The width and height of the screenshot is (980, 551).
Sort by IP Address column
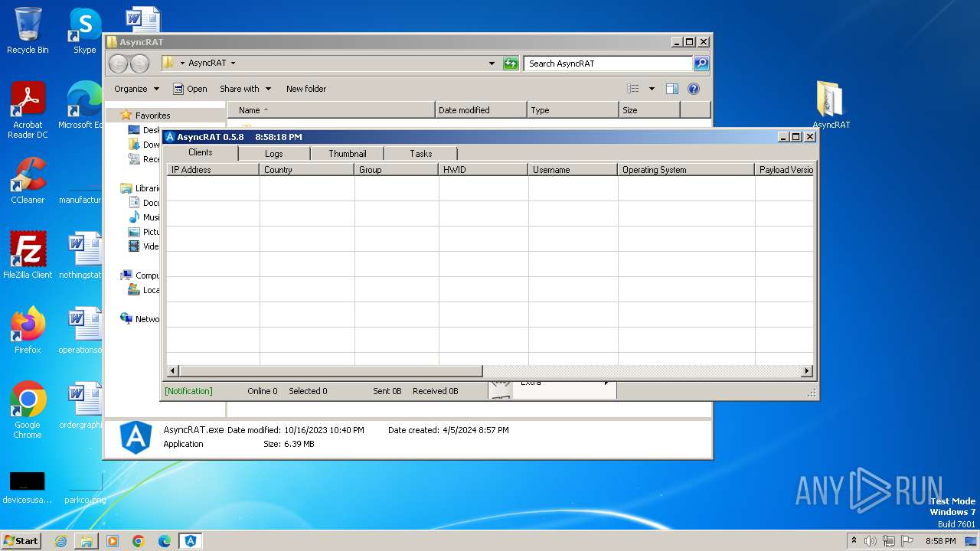click(213, 170)
